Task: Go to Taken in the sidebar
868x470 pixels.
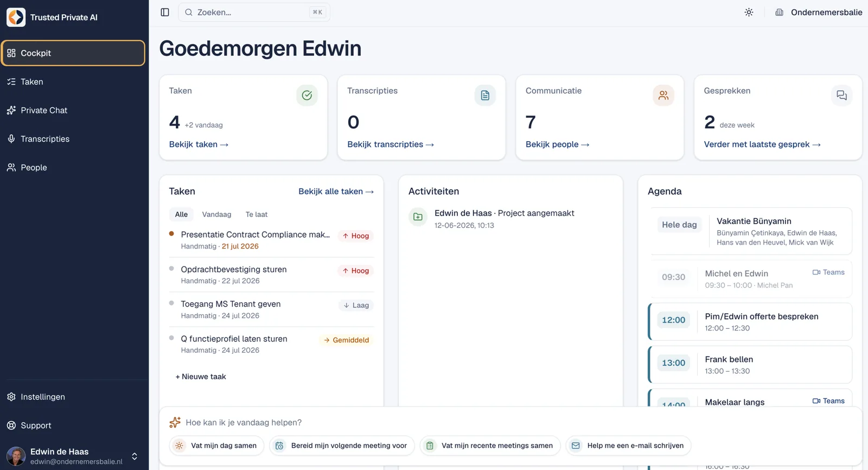Action: (x=73, y=82)
